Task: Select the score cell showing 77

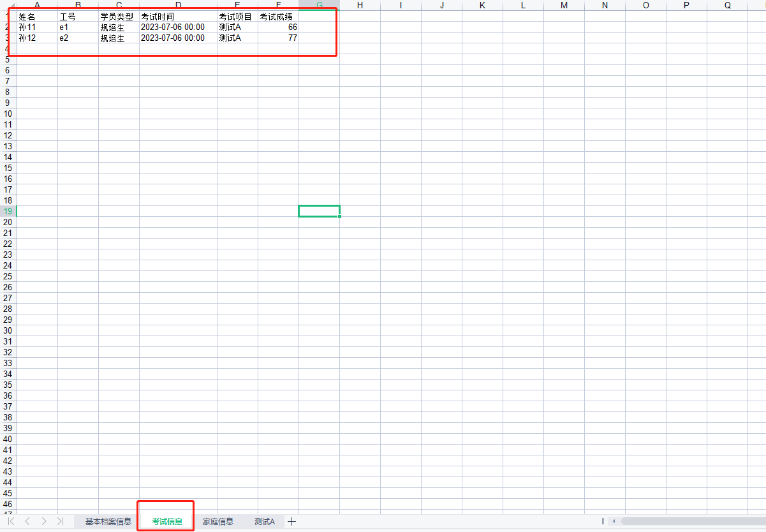Action: click(278, 38)
